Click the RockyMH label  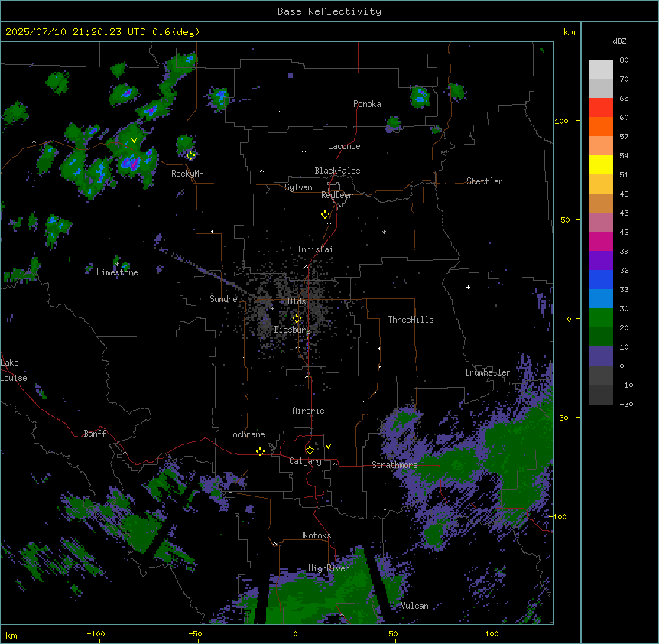pyautogui.click(x=187, y=174)
